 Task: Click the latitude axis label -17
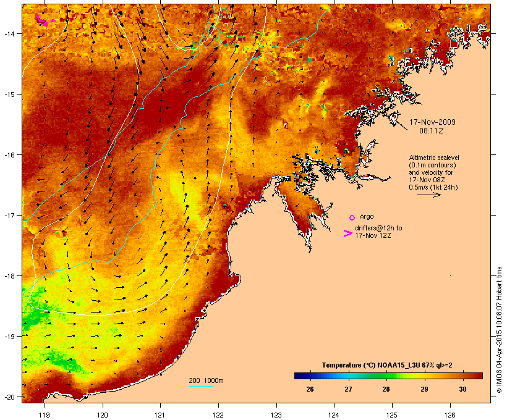click(9, 215)
